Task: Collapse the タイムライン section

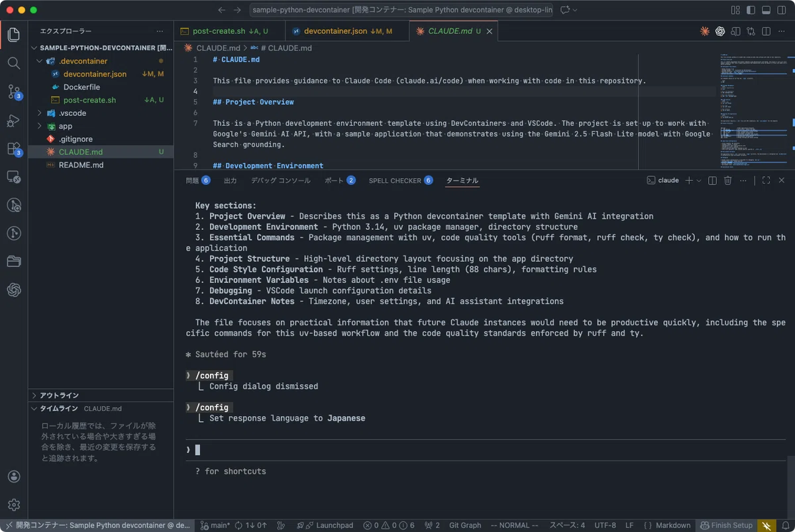Action: (101, 408)
